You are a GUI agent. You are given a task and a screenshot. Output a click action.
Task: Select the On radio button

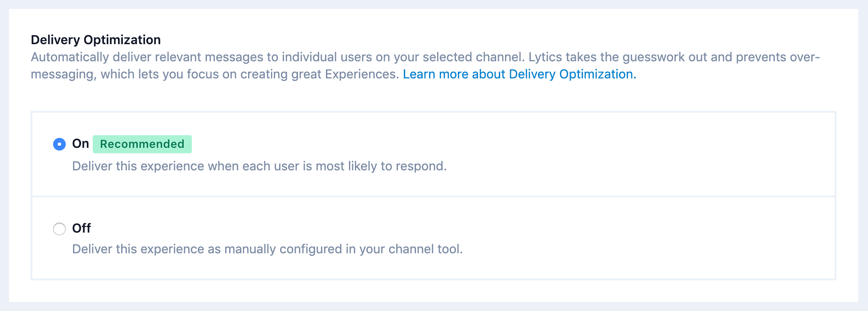59,144
